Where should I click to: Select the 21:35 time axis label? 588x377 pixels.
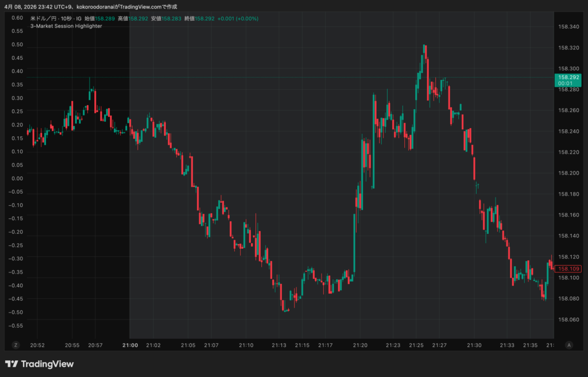coord(529,345)
